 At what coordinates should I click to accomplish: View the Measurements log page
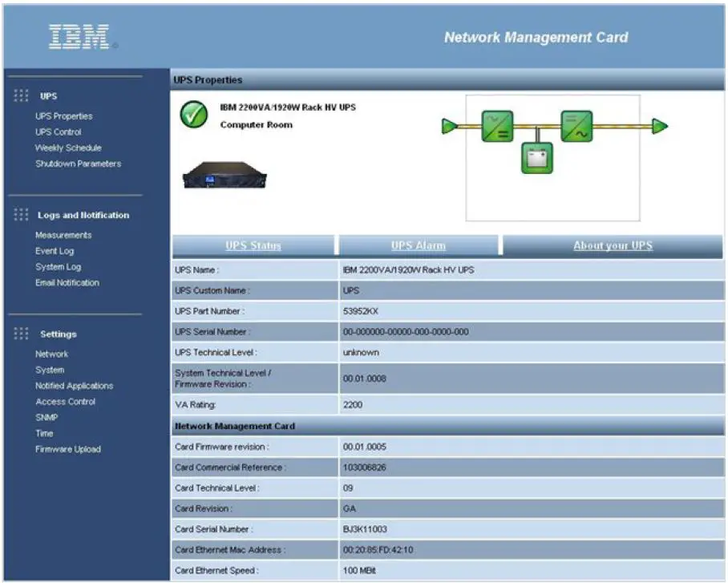point(63,235)
